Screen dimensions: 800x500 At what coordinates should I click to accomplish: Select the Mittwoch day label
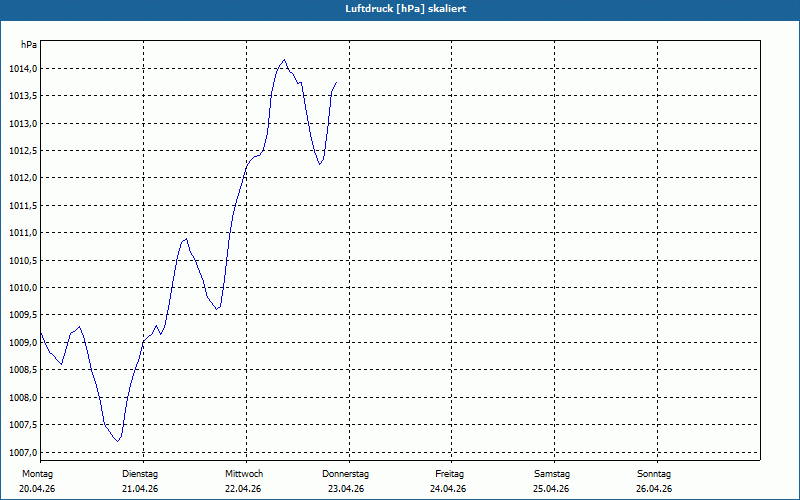pos(244,474)
